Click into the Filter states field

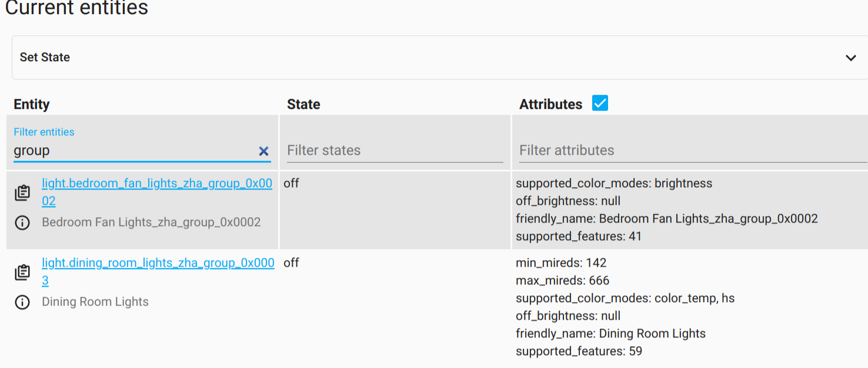point(394,150)
